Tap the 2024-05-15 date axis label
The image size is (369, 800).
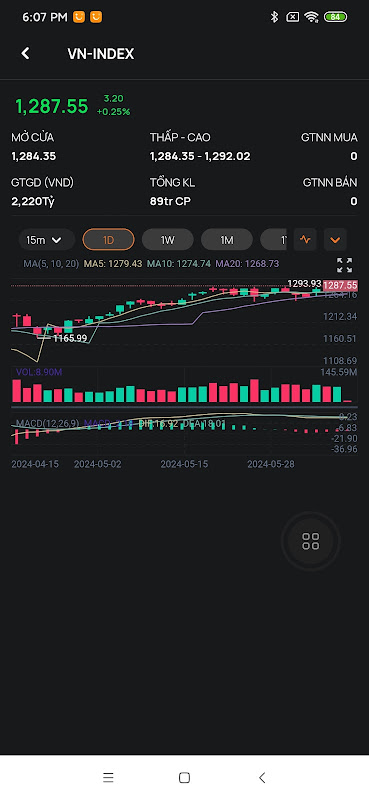[x=184, y=464]
